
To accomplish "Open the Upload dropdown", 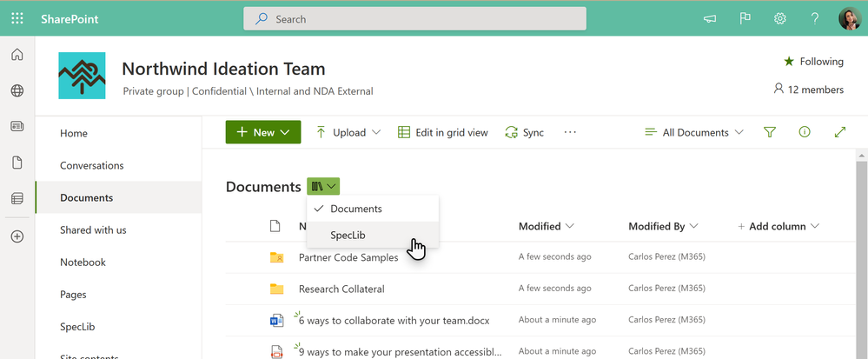I will coord(348,132).
